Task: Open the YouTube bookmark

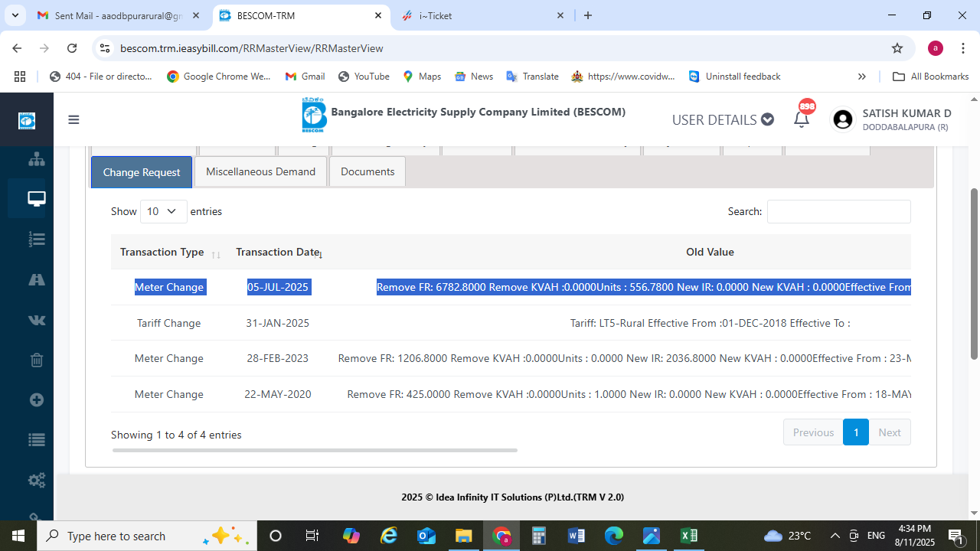Action: pos(364,77)
